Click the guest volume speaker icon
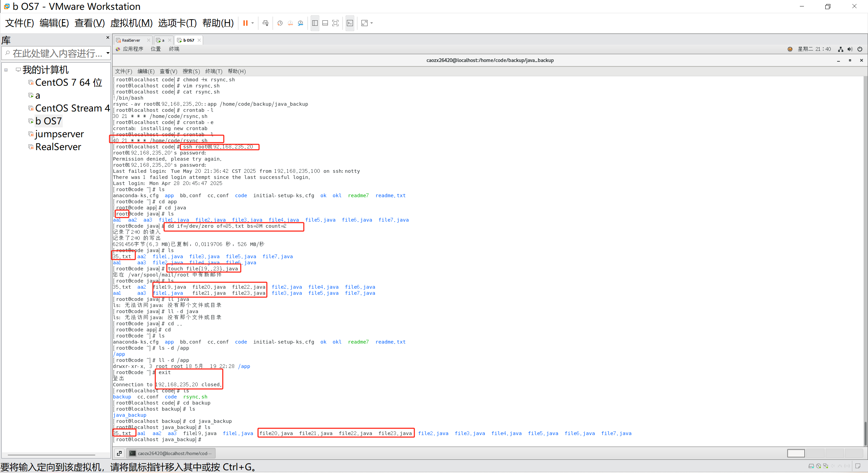The width and height of the screenshot is (868, 473). point(850,49)
